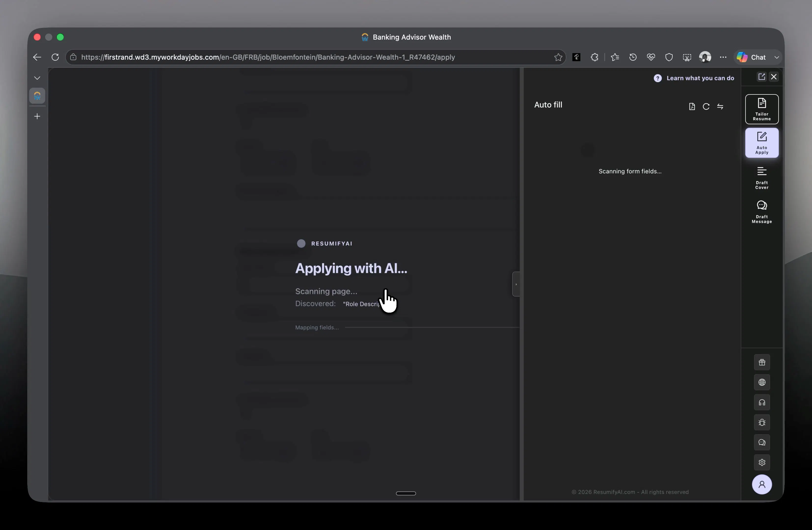View site information lock icon

click(73, 57)
